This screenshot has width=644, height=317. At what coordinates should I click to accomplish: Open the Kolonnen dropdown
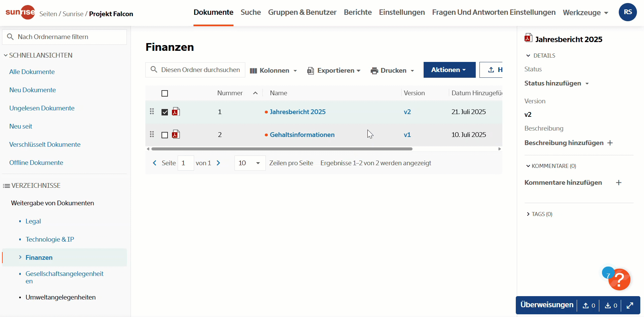coord(273,70)
